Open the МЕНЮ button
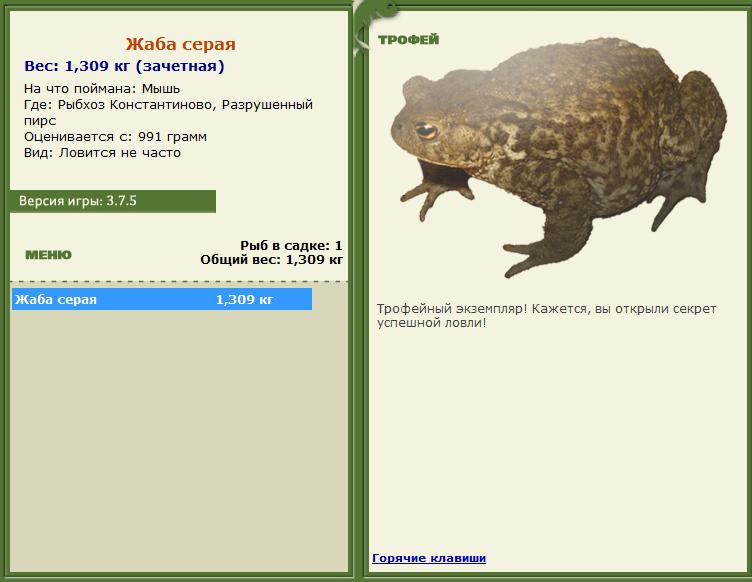 pyautogui.click(x=48, y=255)
